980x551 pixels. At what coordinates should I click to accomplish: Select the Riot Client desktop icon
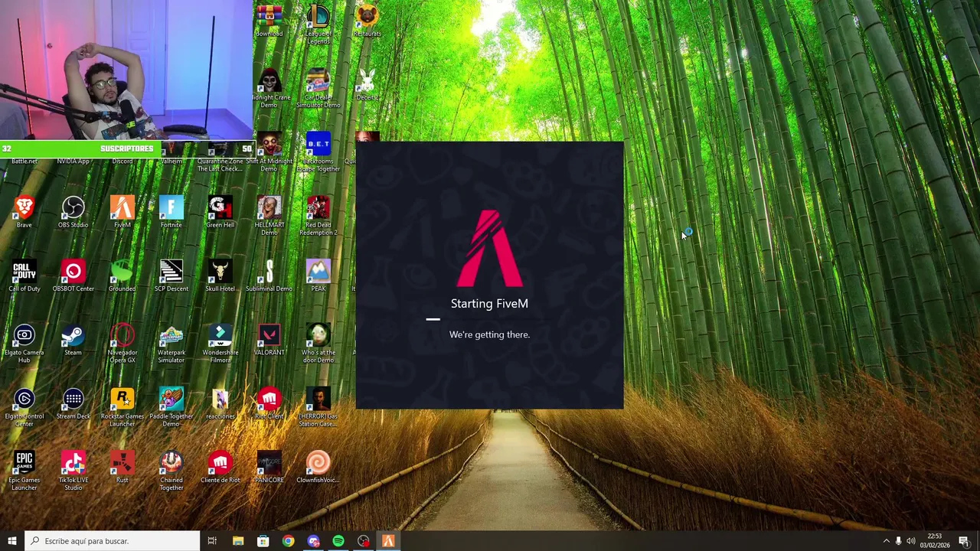[269, 403]
